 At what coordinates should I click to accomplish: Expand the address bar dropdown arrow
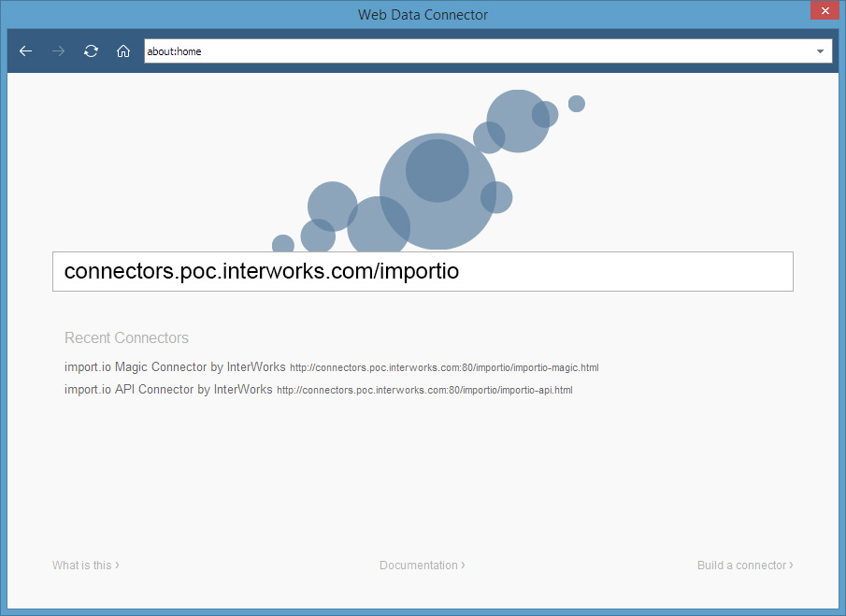coord(820,51)
